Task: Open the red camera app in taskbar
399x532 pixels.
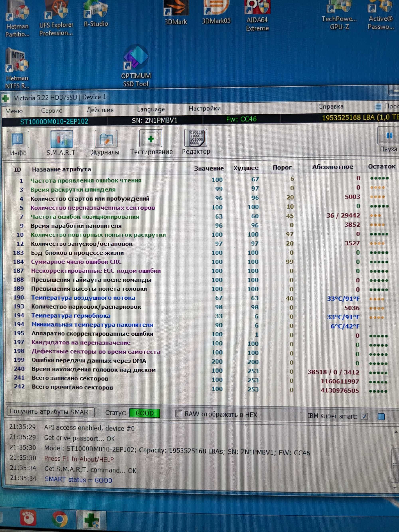Action: pyautogui.click(x=28, y=518)
